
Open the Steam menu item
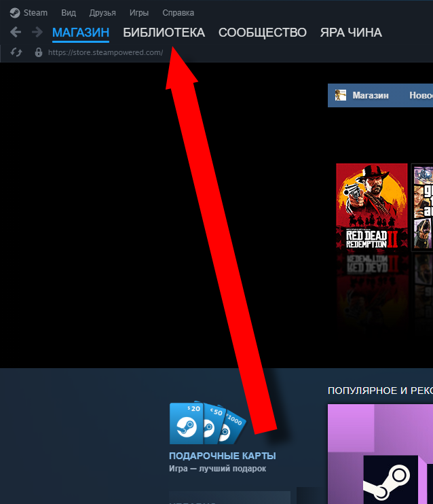point(36,13)
